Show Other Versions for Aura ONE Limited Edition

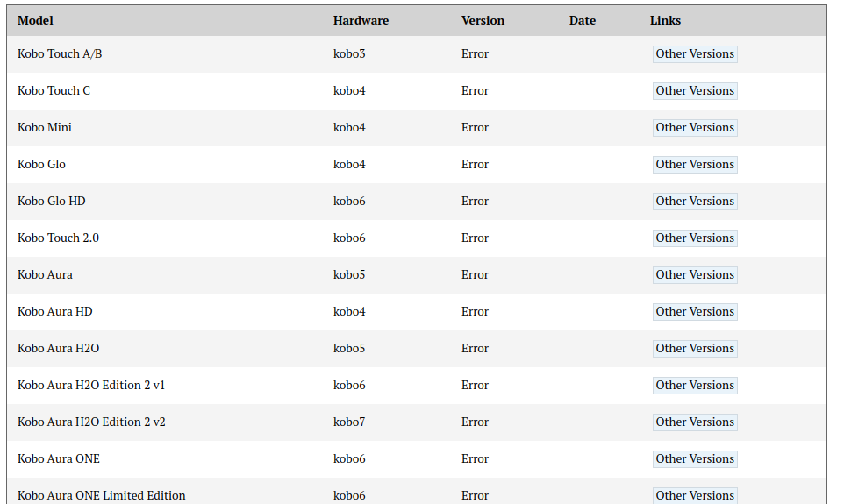[x=695, y=495]
